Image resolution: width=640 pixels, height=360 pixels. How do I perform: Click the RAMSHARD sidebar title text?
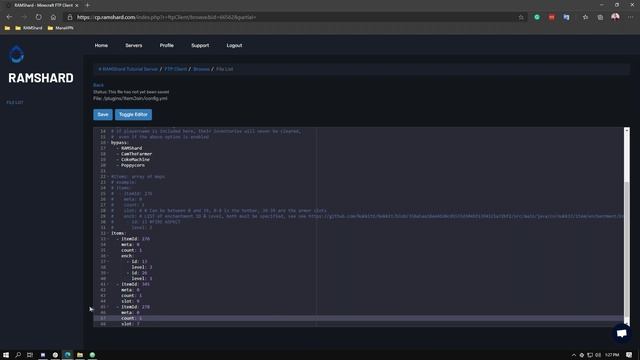[x=41, y=78]
